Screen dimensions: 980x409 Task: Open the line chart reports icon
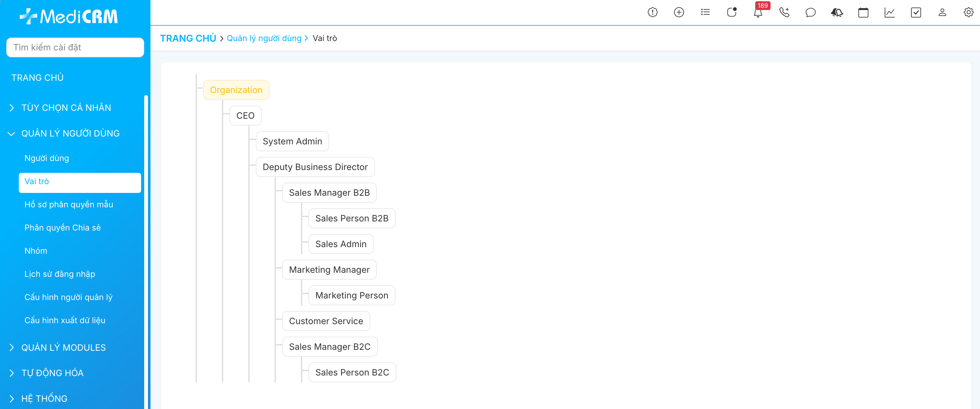click(x=889, y=13)
